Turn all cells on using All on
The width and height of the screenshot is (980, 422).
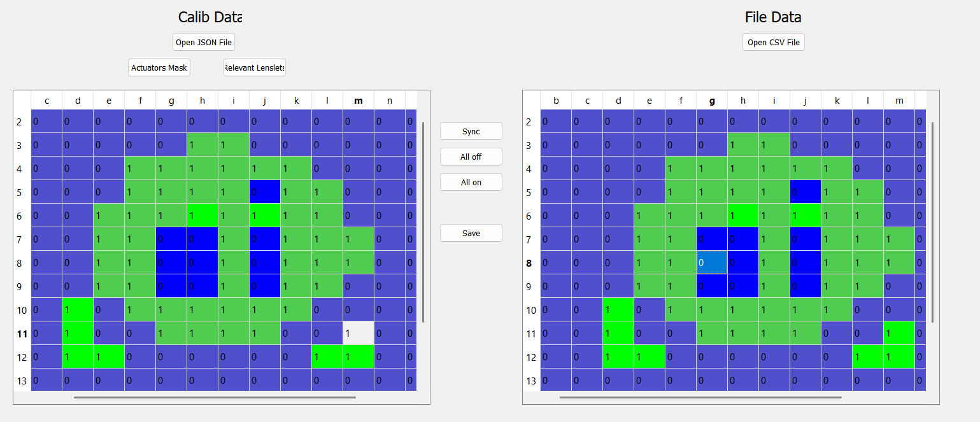471,181
